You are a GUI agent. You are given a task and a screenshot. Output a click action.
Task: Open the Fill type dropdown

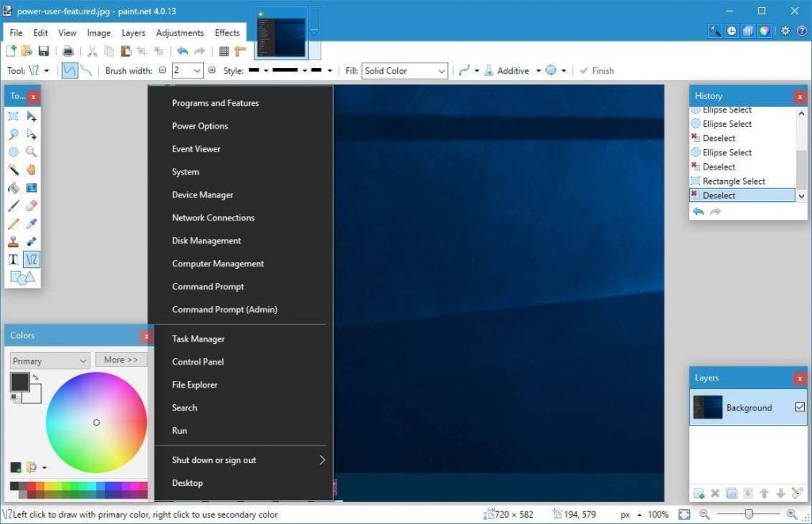pos(405,71)
